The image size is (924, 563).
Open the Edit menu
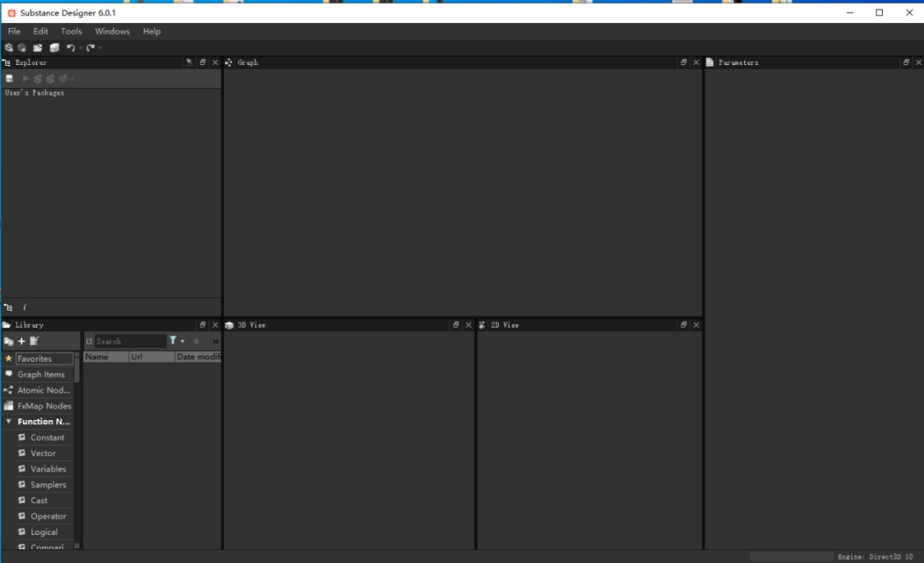coord(41,32)
